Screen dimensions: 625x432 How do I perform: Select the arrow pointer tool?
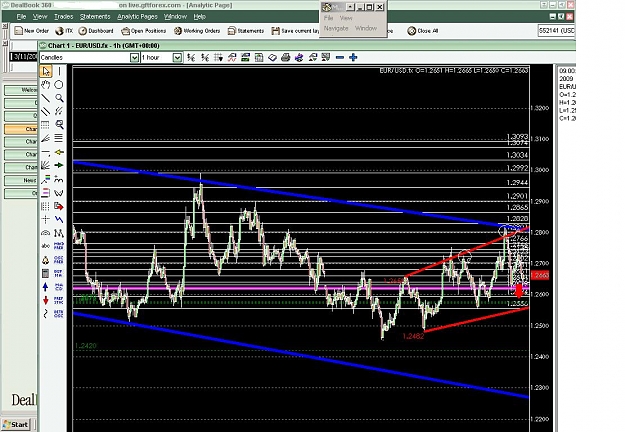coord(46,71)
